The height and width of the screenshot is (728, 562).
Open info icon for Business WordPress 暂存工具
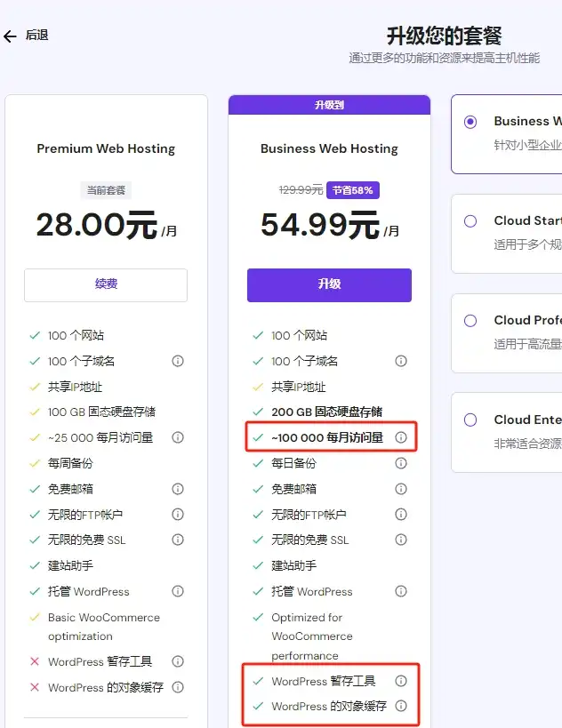[401, 681]
